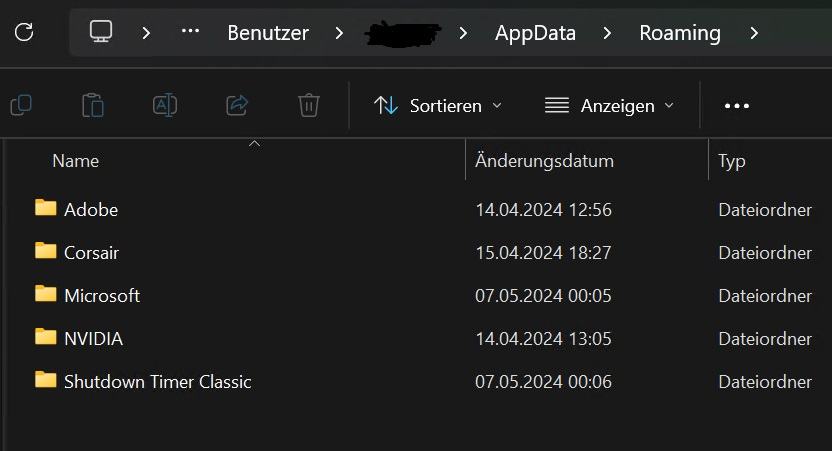This screenshot has width=832, height=451.
Task: Sort by Änderungsdatum column header
Action: pyautogui.click(x=544, y=160)
